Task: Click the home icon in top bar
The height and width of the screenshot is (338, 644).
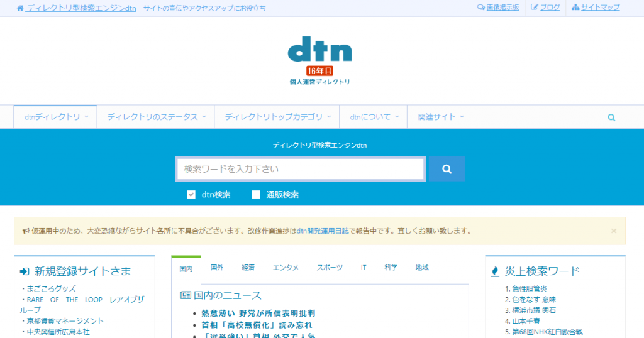Action: click(x=20, y=8)
